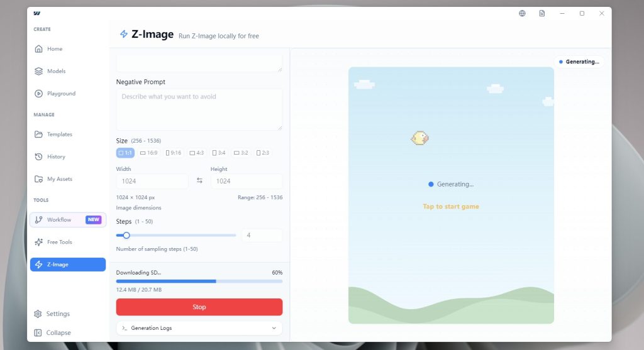Select the 3:4 aspect ratio
This screenshot has width=644, height=350.
click(x=218, y=153)
